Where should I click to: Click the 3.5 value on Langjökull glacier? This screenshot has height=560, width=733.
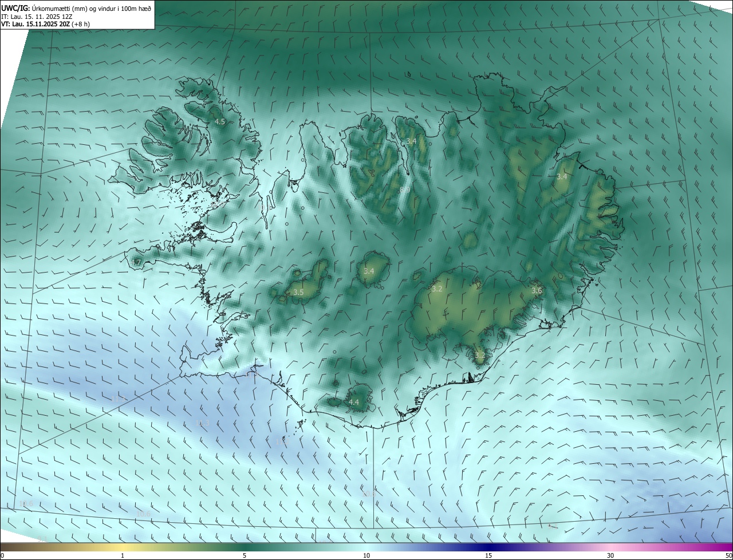[298, 293]
